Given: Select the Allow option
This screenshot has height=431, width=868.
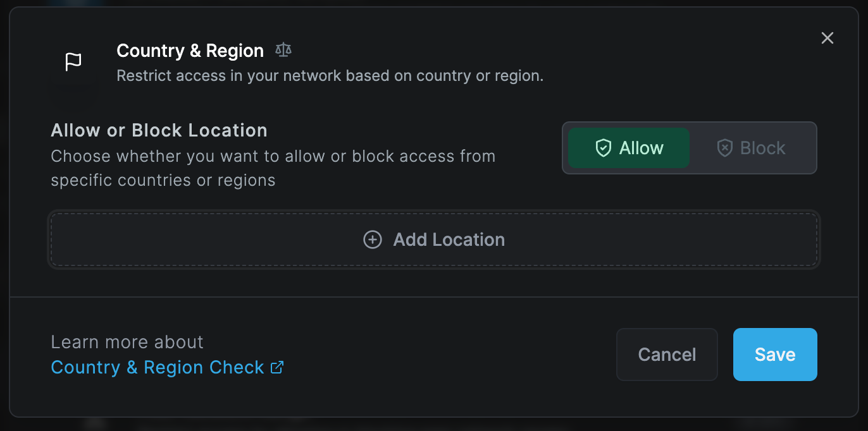Looking at the screenshot, I should pos(629,148).
